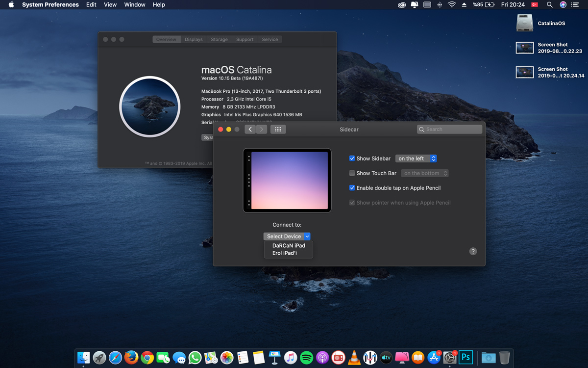Launch Spotify from the dock

306,358
